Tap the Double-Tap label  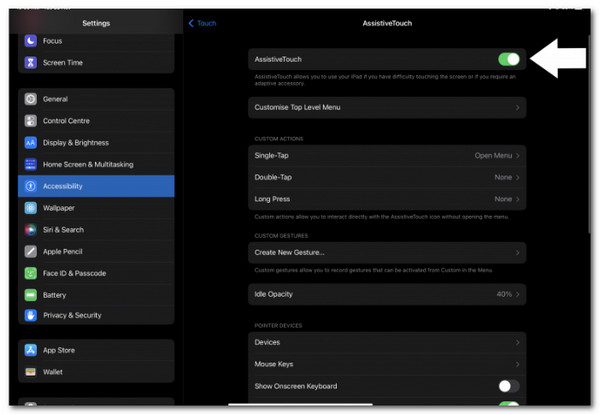273,177
